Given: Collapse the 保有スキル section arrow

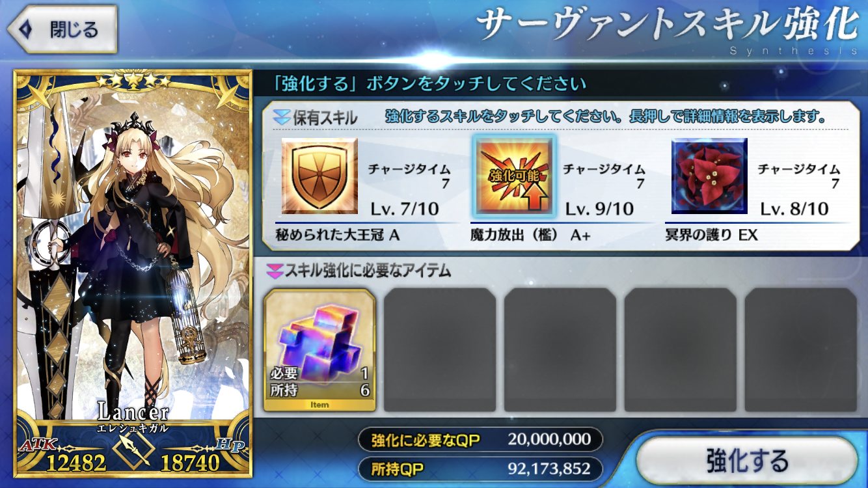Looking at the screenshot, I should coord(281,118).
